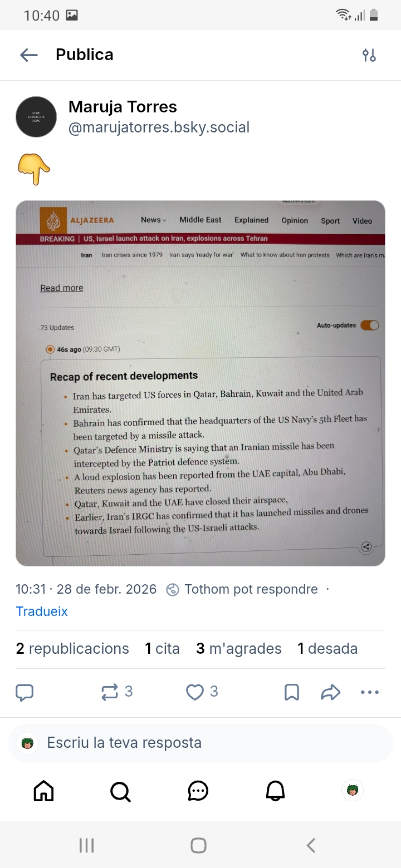Click the Tradueix translate link
Image resolution: width=401 pixels, height=868 pixels.
coord(42,611)
